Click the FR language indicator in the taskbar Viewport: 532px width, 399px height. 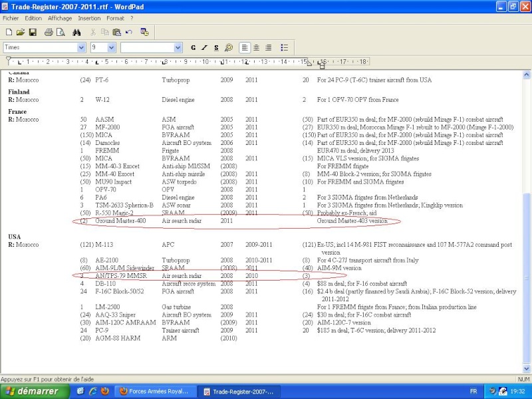(x=473, y=391)
